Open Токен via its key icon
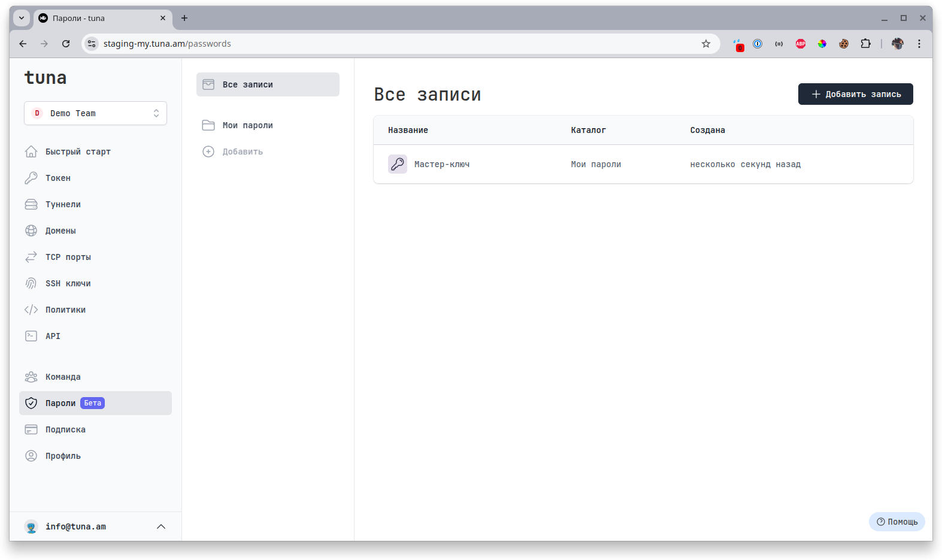942x560 pixels. (x=31, y=178)
